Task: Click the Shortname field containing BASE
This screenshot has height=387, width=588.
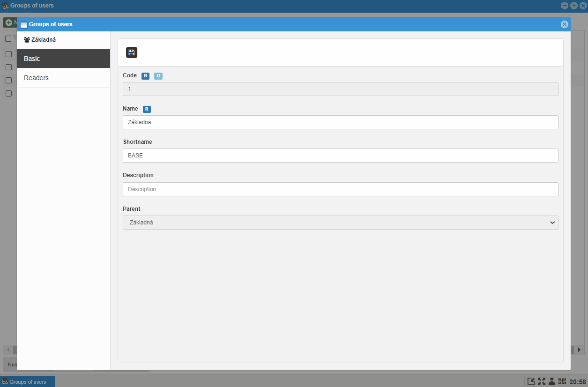Action: [x=341, y=156]
